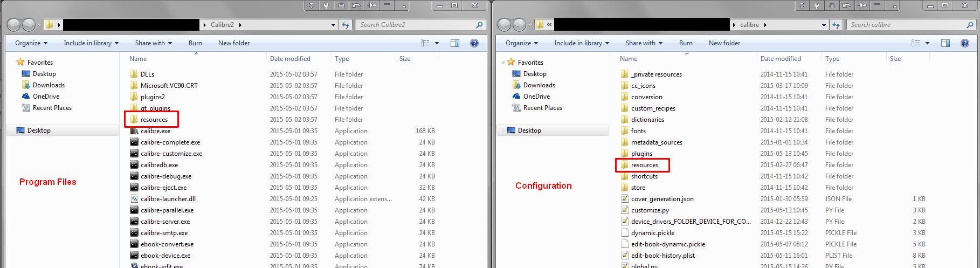Toggle preview pane in calibre window
980x268 pixels.
(x=945, y=43)
